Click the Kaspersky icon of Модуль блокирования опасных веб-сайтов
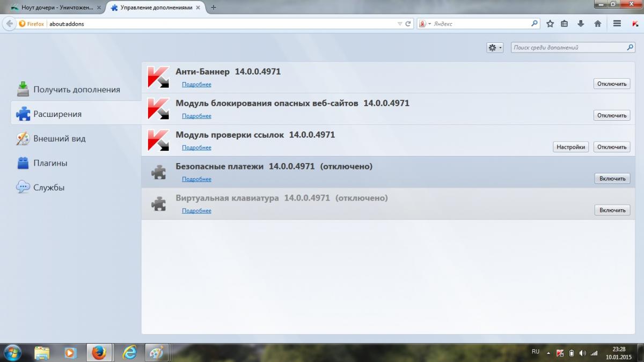 point(158,109)
